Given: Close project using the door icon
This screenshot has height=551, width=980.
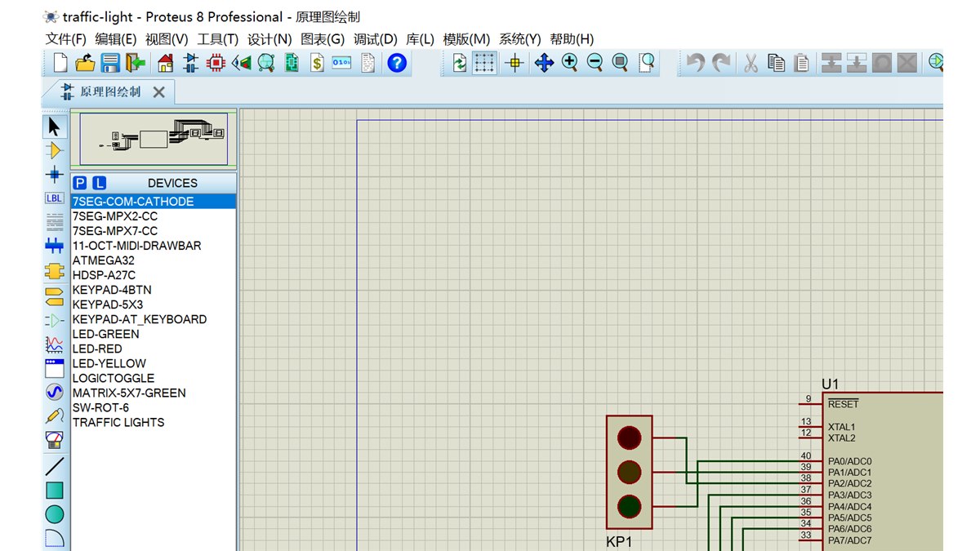Looking at the screenshot, I should pos(136,63).
